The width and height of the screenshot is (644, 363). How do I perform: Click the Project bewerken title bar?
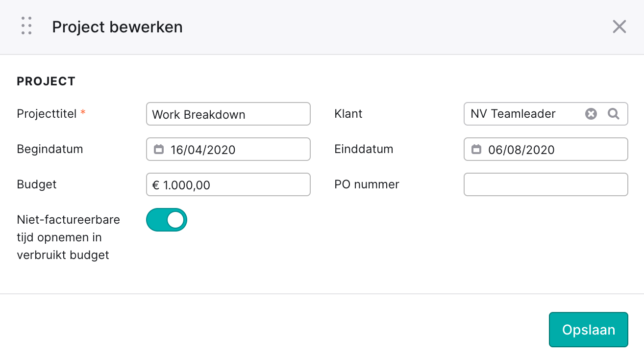(x=322, y=27)
